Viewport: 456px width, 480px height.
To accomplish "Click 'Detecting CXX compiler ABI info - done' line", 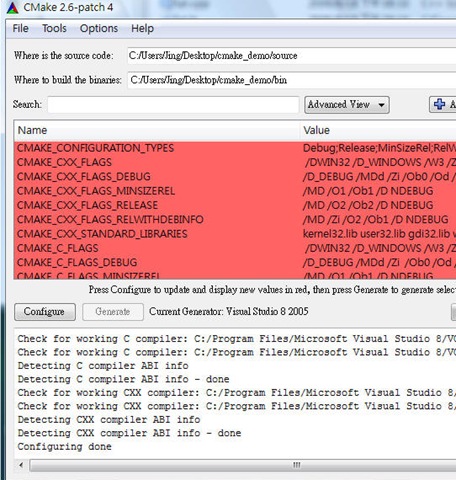I will [129, 433].
